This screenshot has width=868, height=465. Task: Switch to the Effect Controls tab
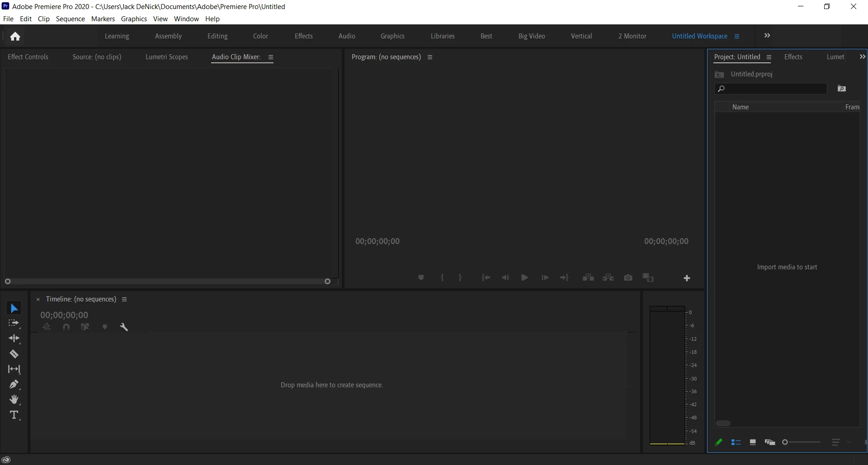click(28, 57)
